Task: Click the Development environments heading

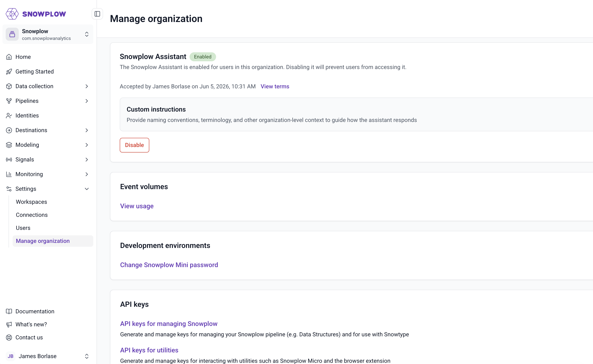Action: tap(165, 246)
